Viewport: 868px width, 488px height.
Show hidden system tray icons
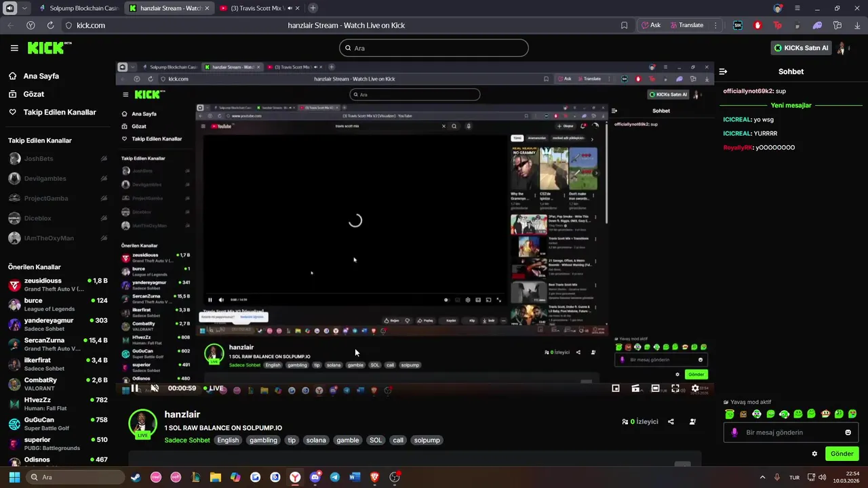762,477
